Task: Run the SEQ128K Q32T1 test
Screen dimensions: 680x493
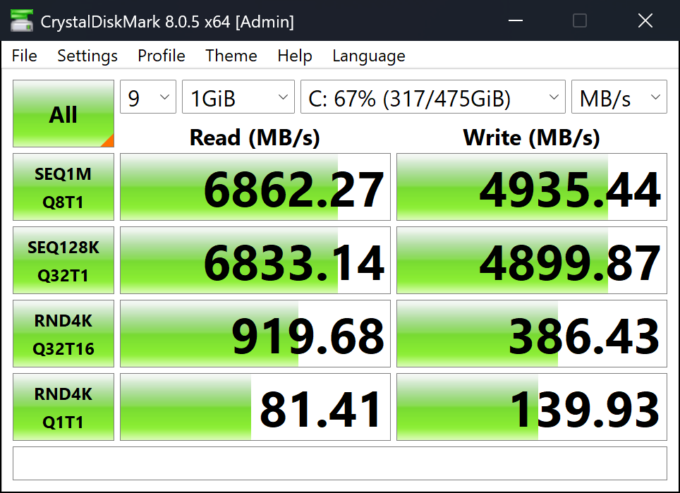Action: pos(63,260)
